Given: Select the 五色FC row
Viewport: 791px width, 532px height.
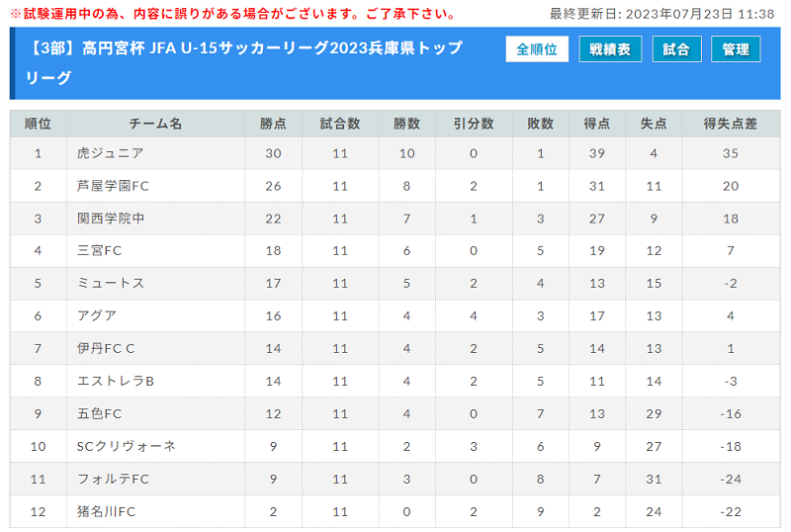Looking at the screenshot, I should pyautogui.click(x=395, y=414).
